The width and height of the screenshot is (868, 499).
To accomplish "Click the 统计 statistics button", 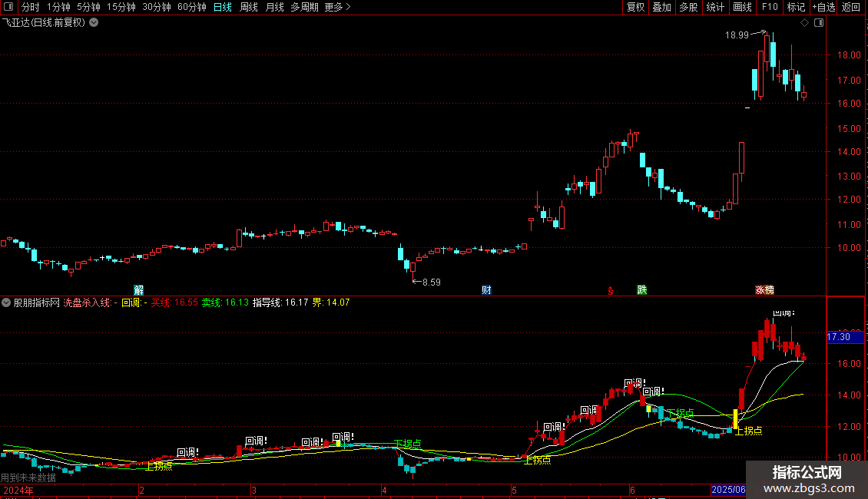I will click(x=714, y=7).
